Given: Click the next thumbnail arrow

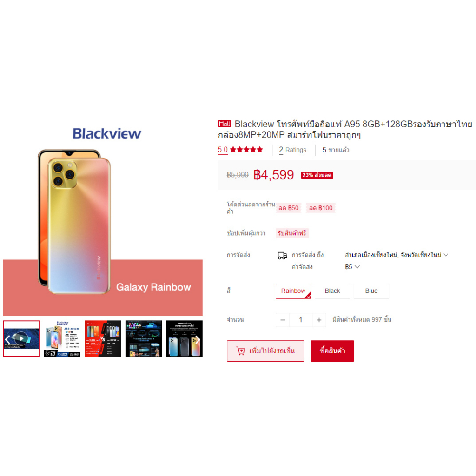Looking at the screenshot, I should 198,339.
